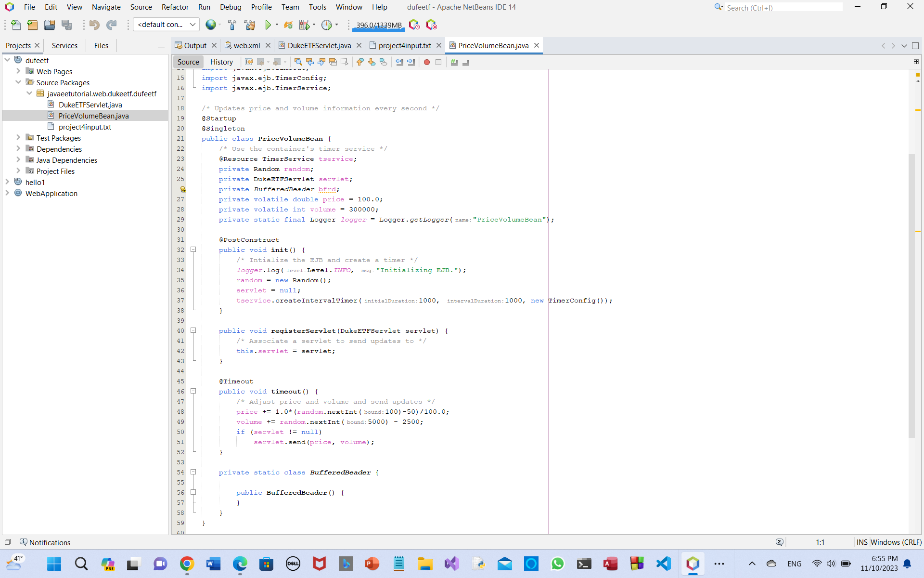This screenshot has height=578, width=924.
Task: Open the Refactor menu
Action: pos(175,7)
